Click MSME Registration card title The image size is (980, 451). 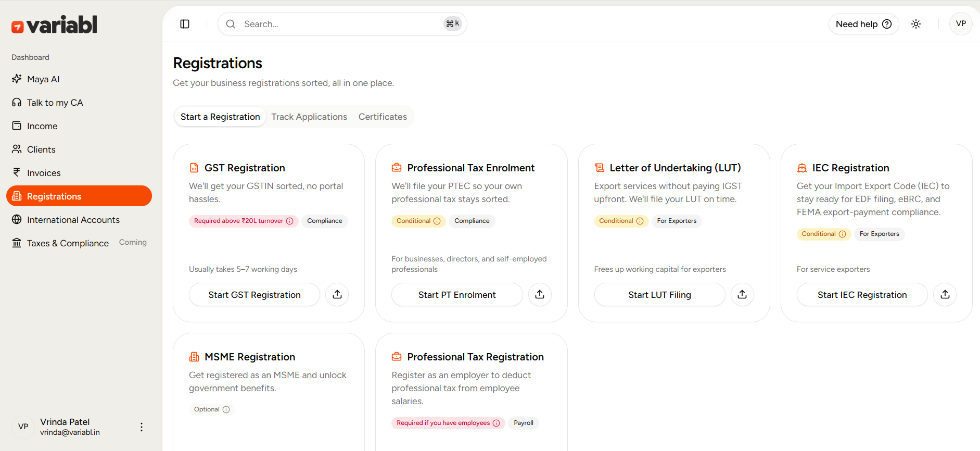(250, 357)
